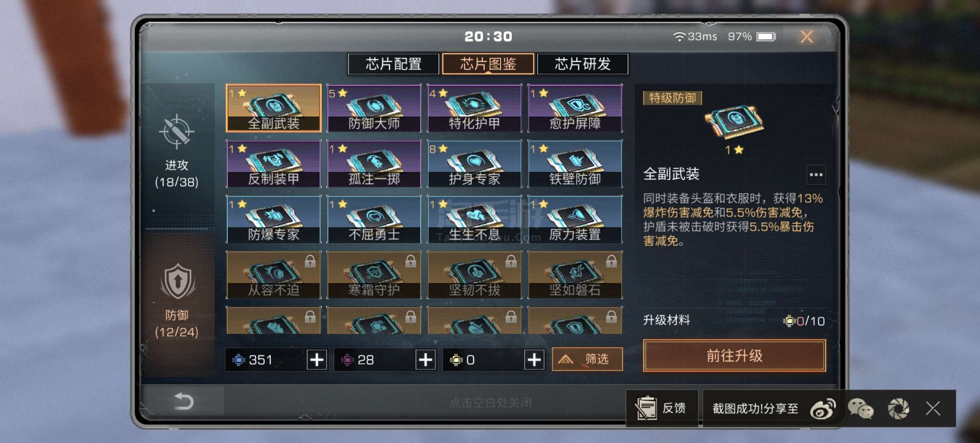Open the three-dots more options button

click(x=816, y=175)
